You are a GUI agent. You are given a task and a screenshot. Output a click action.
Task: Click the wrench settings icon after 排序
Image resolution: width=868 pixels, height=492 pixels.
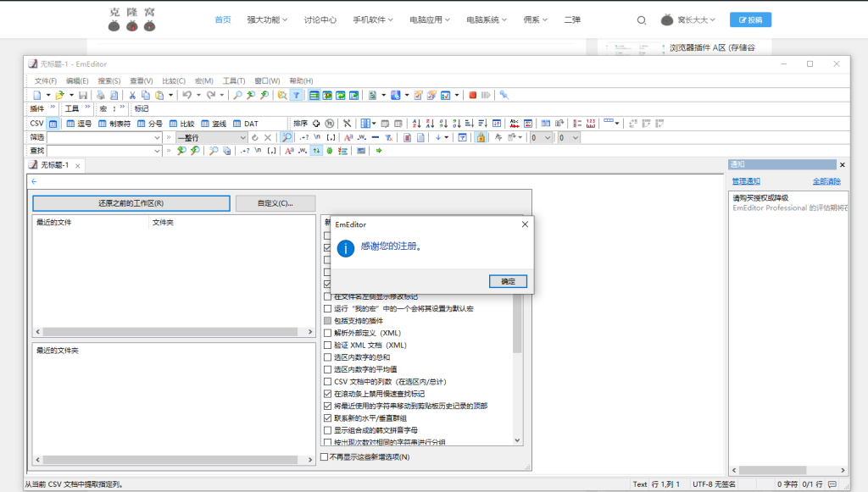(347, 124)
